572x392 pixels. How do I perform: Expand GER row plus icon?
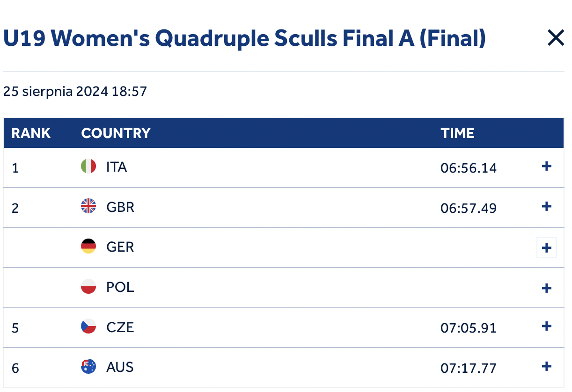(546, 247)
